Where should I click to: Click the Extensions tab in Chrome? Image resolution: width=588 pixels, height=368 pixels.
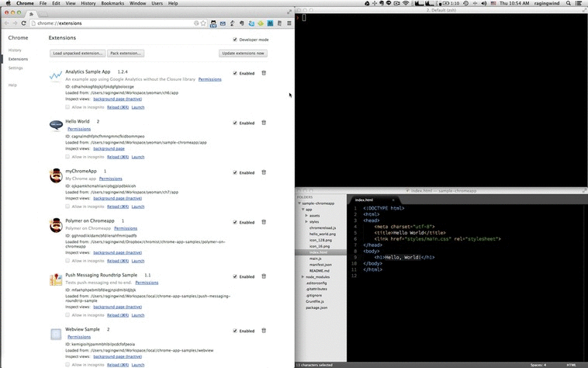coord(31,13)
